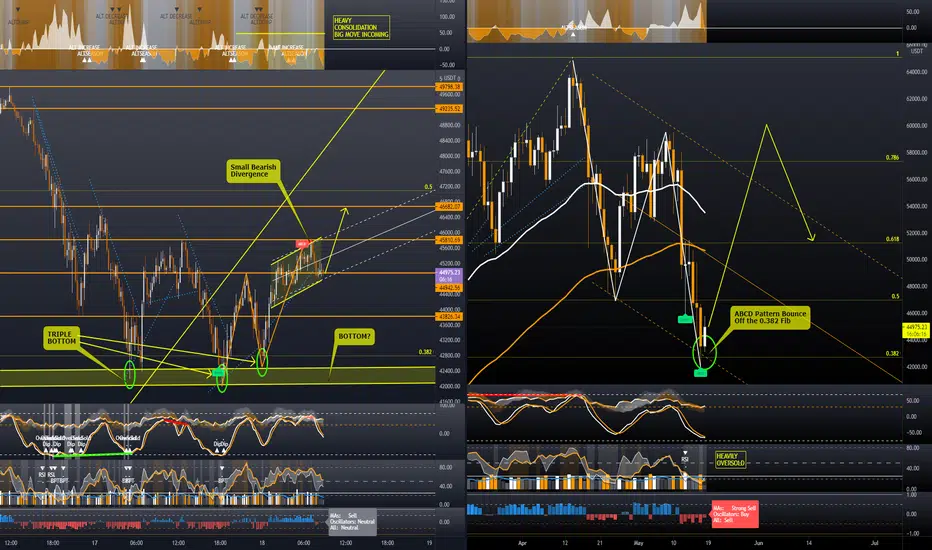Click the Jun label on time axis

758,543
